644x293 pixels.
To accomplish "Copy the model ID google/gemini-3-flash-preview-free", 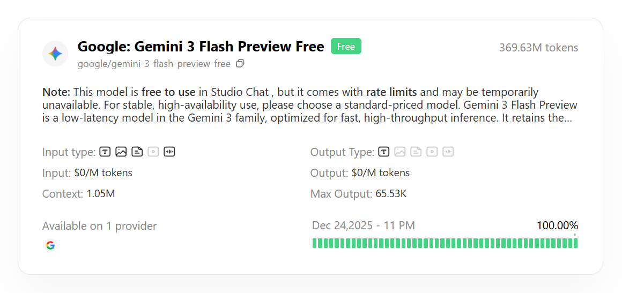I will (x=240, y=64).
